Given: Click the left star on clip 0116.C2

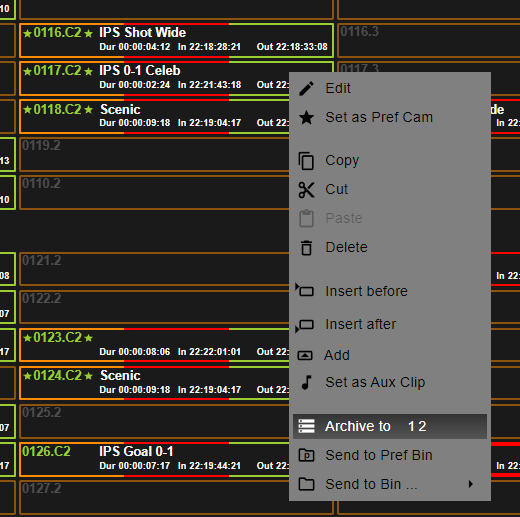Looking at the screenshot, I should click(x=27, y=33).
